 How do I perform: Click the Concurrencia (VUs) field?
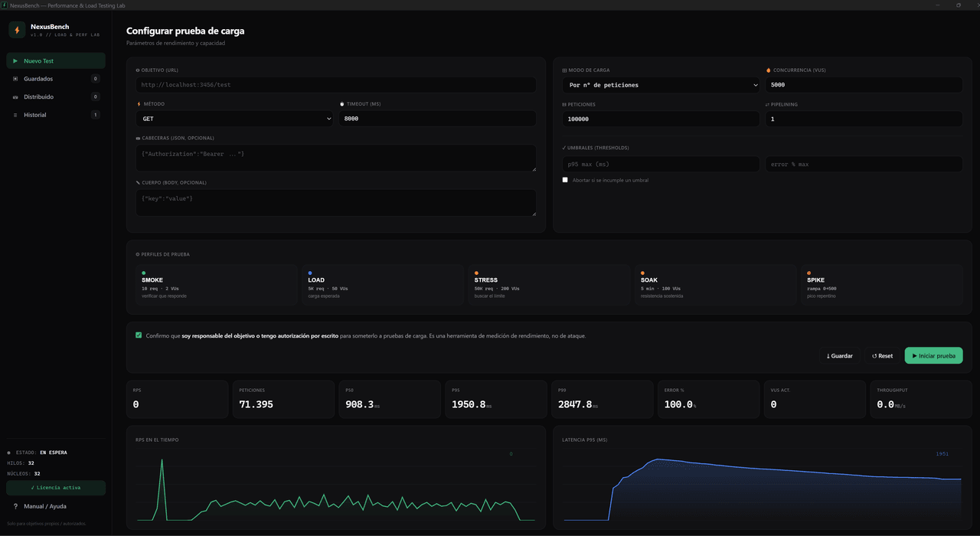[864, 85]
